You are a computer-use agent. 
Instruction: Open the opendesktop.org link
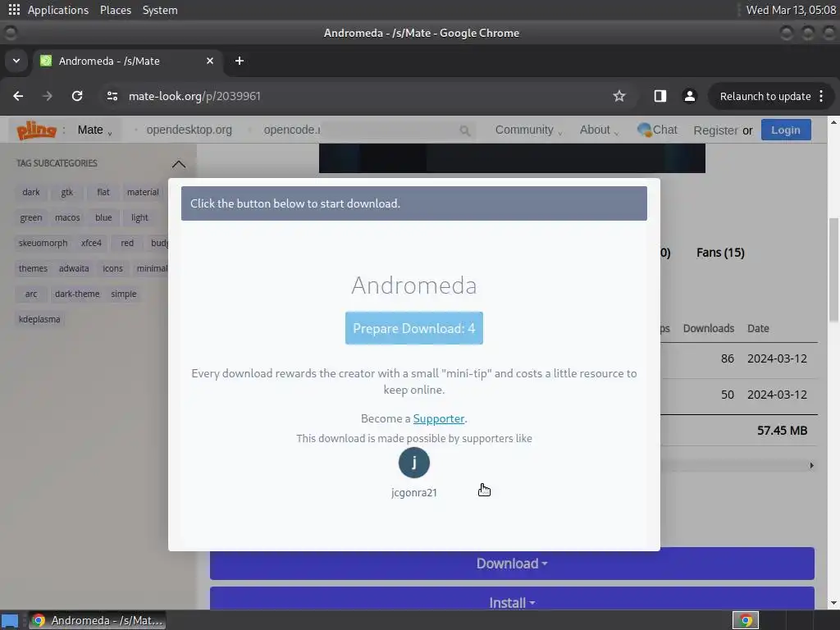189,130
